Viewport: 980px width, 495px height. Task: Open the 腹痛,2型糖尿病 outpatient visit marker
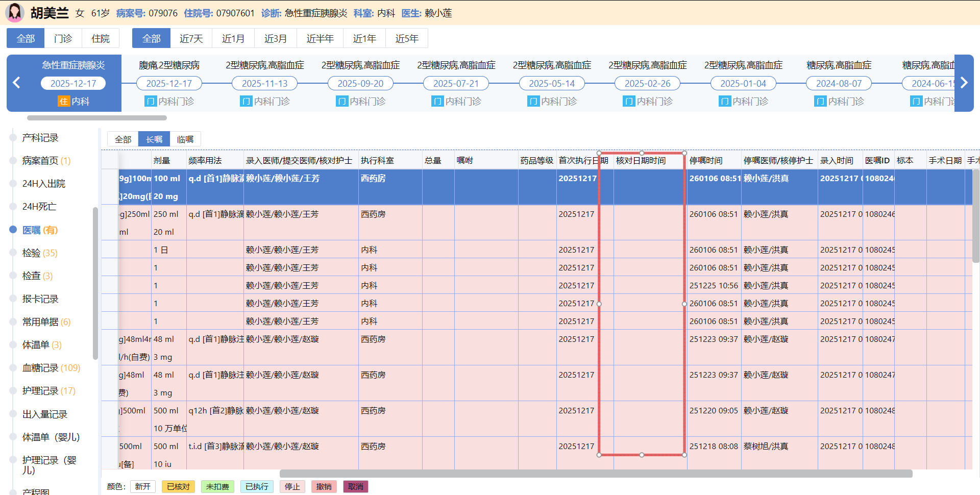(x=169, y=83)
